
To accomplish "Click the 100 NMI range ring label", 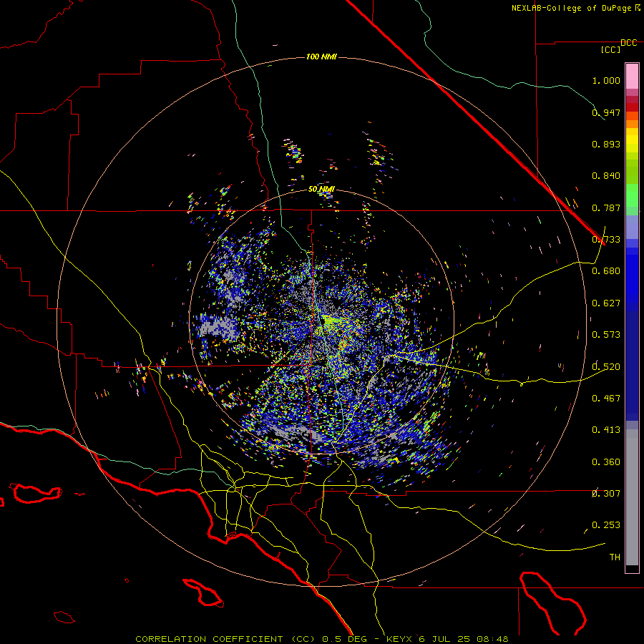I will point(321,57).
